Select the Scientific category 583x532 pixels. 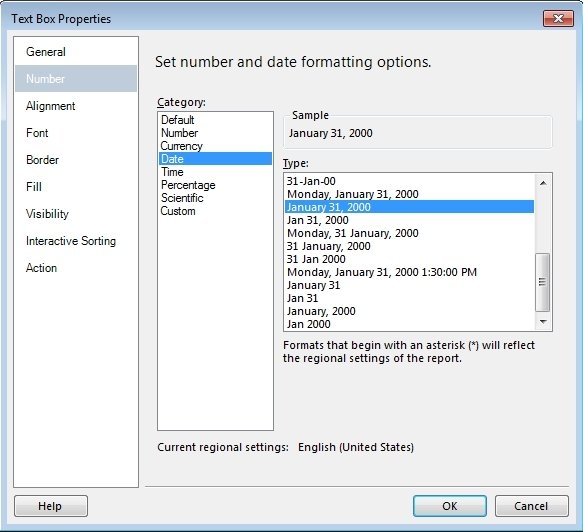[x=215, y=198]
